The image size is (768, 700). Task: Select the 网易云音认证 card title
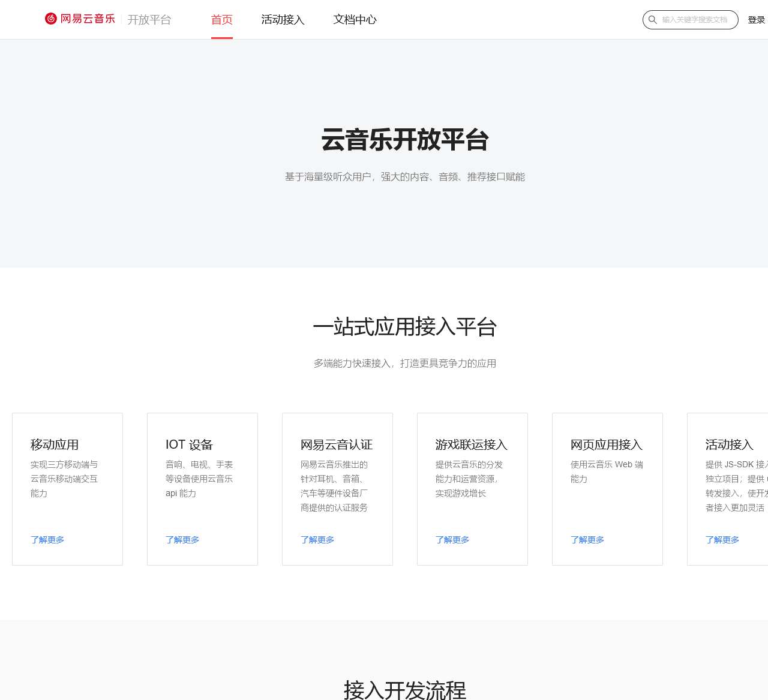coord(337,444)
